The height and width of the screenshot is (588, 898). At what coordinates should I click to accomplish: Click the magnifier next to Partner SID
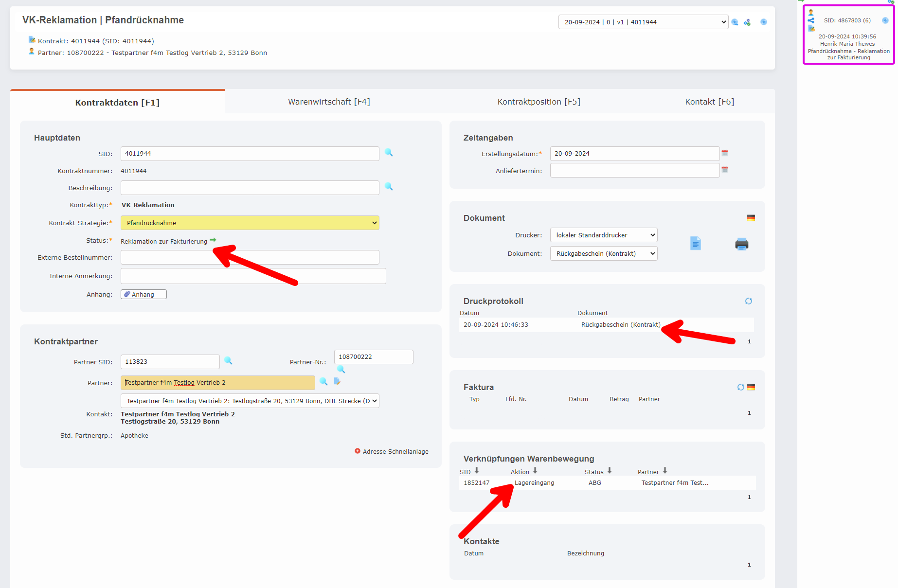pyautogui.click(x=228, y=361)
